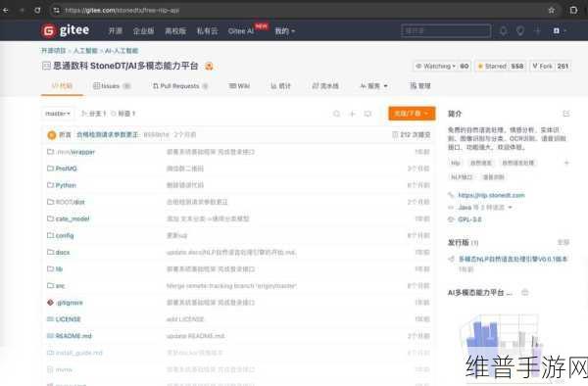
Task: Open the browser extensions icon
Action: [x=573, y=11]
